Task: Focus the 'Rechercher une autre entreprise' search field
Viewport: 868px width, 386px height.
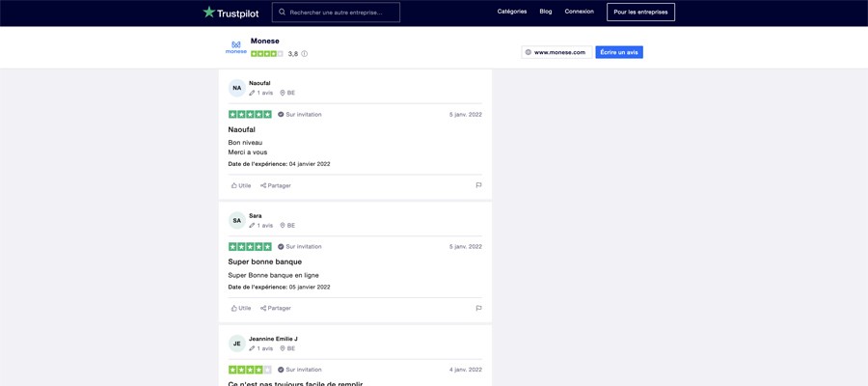Action: 336,13
